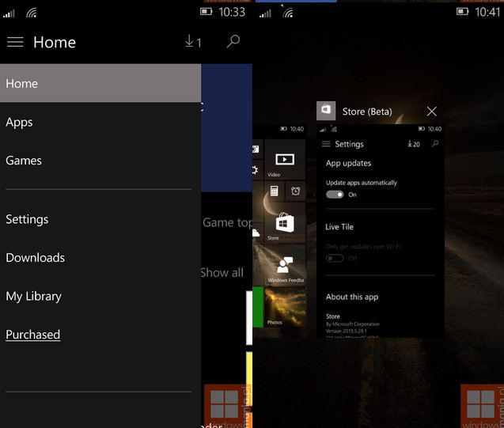Viewport: 504px width, 428px height.
Task: Open Settings from the side menu
Action: [27, 219]
